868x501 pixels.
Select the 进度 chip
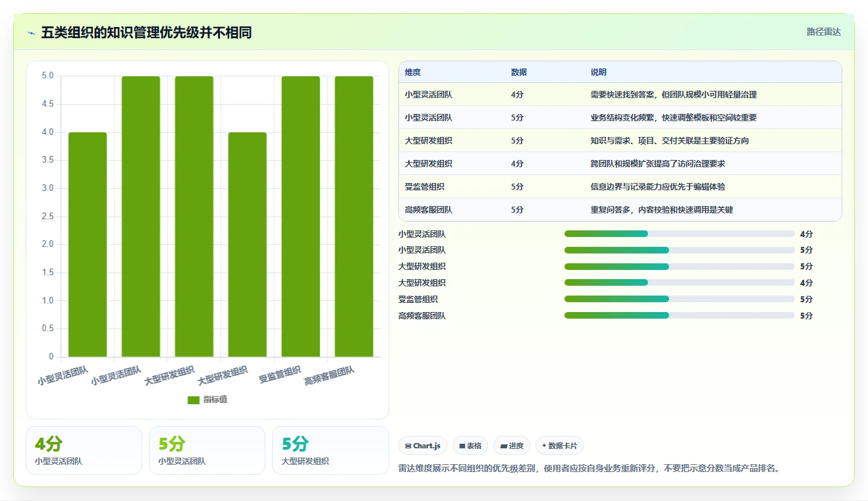coord(512,446)
